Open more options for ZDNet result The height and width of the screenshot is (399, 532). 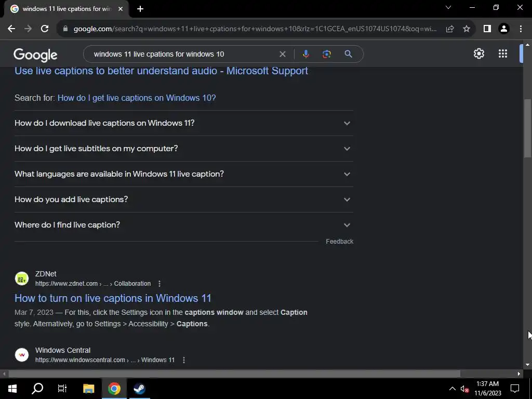click(159, 284)
